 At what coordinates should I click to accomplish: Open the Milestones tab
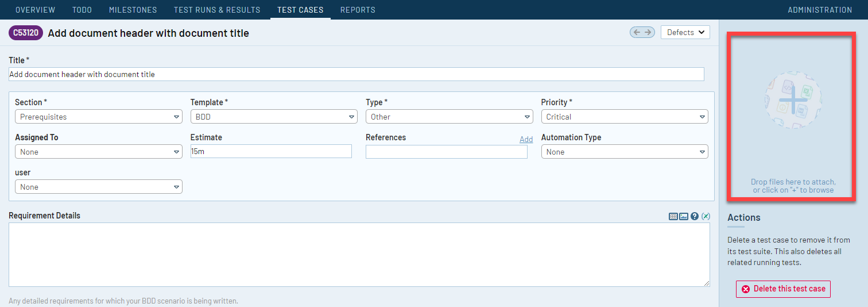pyautogui.click(x=133, y=10)
